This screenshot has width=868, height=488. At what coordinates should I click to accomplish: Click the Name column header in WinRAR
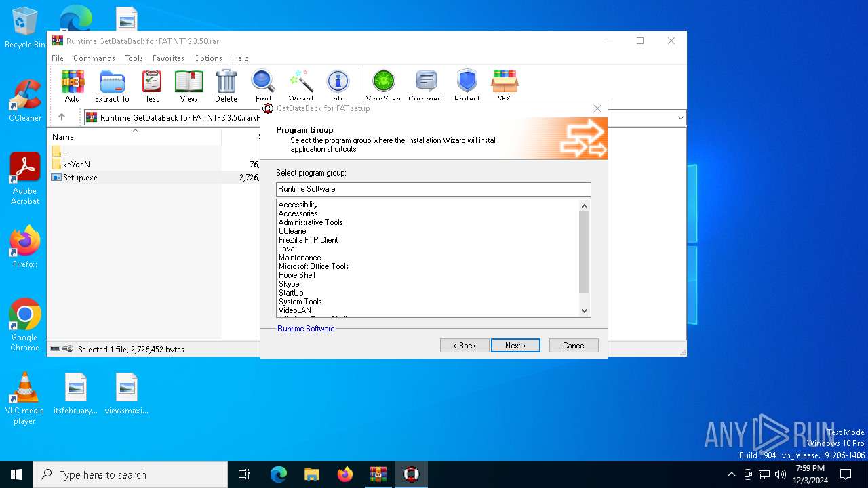pyautogui.click(x=135, y=136)
